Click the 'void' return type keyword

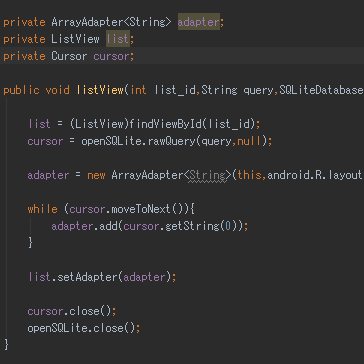pos(57,90)
